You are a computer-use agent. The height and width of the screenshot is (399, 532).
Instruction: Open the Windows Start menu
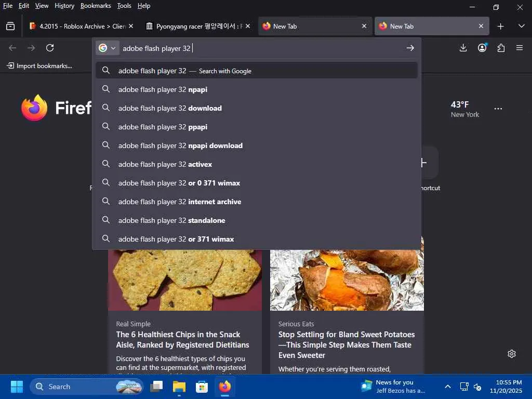pyautogui.click(x=17, y=387)
